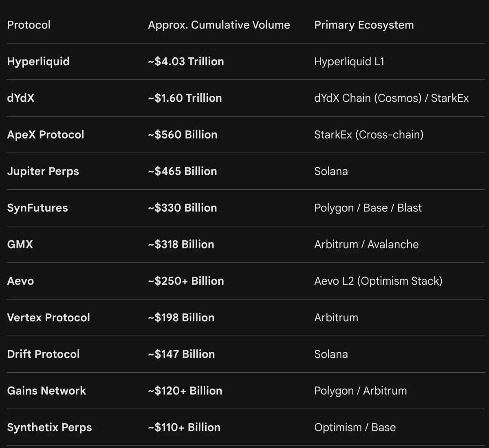
Task: Click the dYdX protocol cell
Action: point(21,98)
